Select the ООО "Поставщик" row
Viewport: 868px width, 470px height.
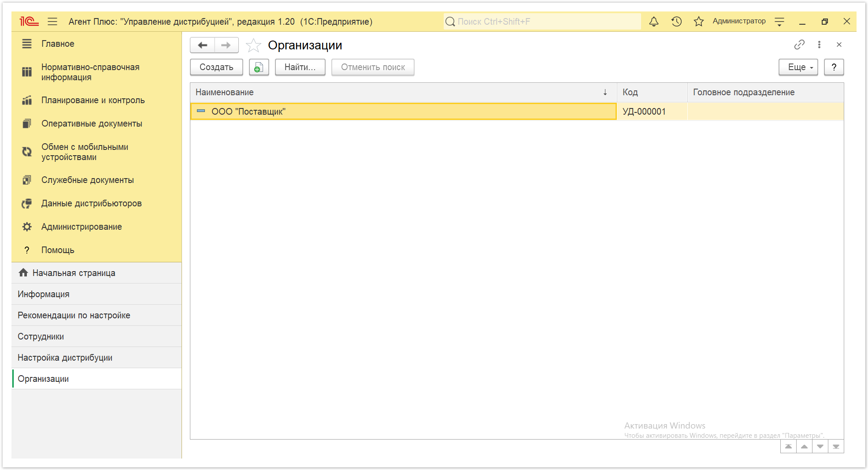tap(517, 112)
